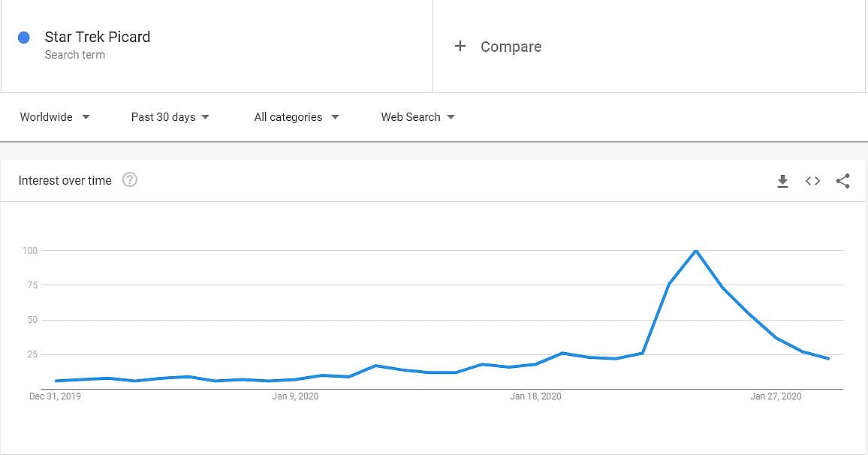Expand the Worldwide region dropdown
The image size is (868, 455).
point(55,117)
